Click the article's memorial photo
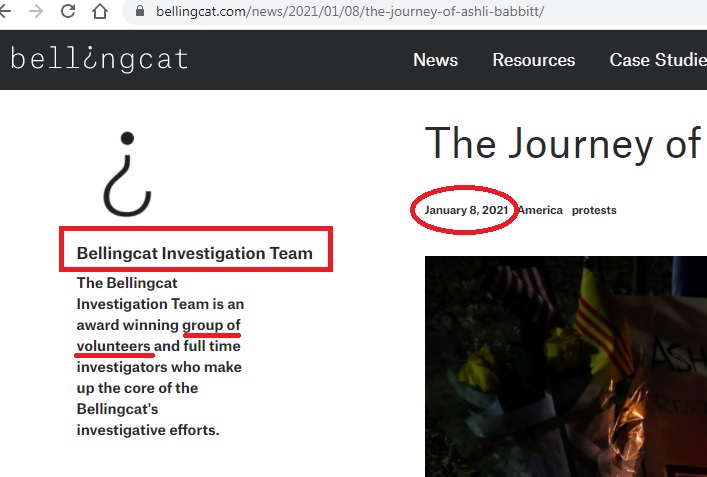Image resolution: width=707 pixels, height=477 pixels. click(x=565, y=365)
